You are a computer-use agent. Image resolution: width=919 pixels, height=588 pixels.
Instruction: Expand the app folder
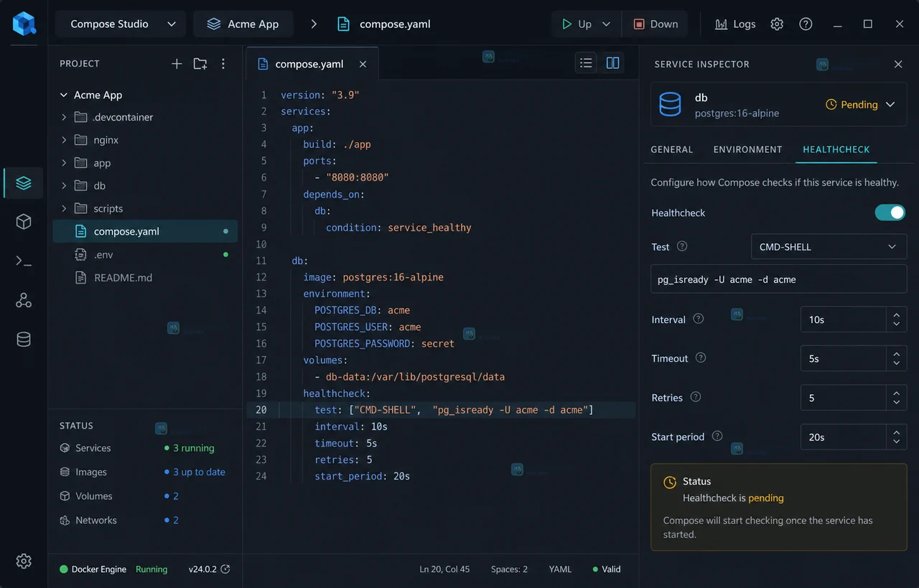[x=63, y=163]
